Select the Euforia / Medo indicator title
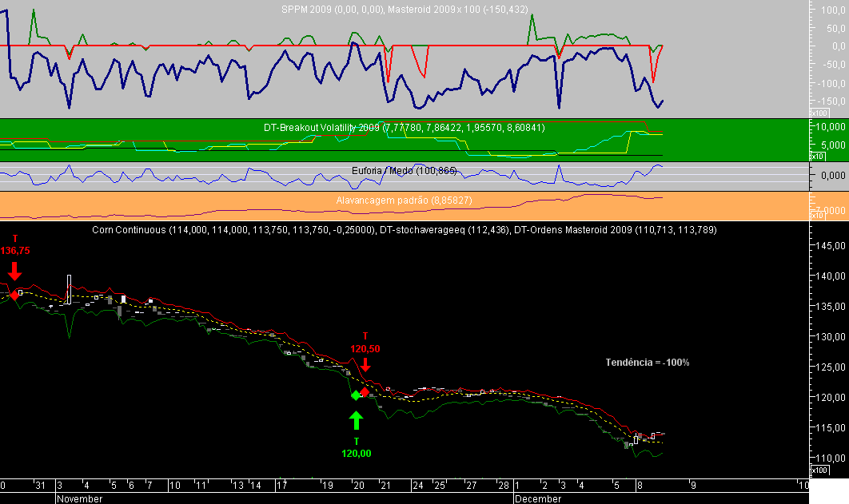The height and width of the screenshot is (504, 849). coord(404,170)
